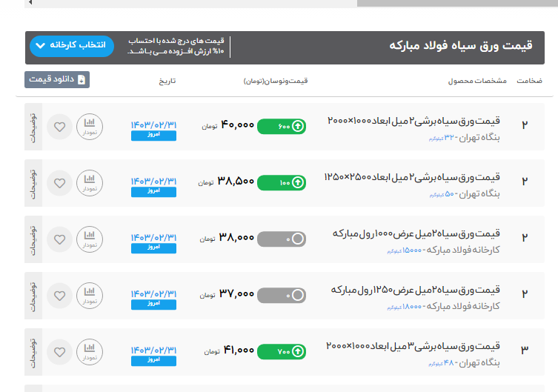This screenshot has height=392, width=558.
Task: Show the نمودار chart for the 38,000 toman row
Action: pyautogui.click(x=89, y=239)
